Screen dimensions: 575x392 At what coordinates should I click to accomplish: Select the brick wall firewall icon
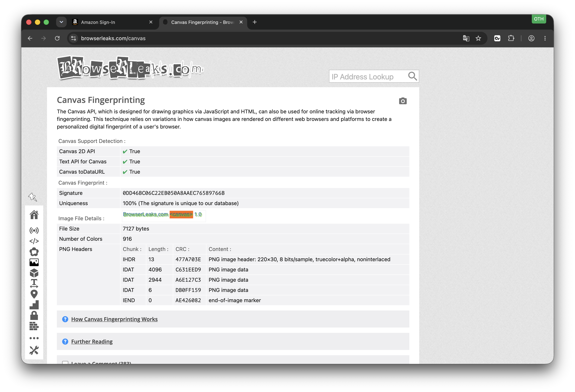click(34, 326)
